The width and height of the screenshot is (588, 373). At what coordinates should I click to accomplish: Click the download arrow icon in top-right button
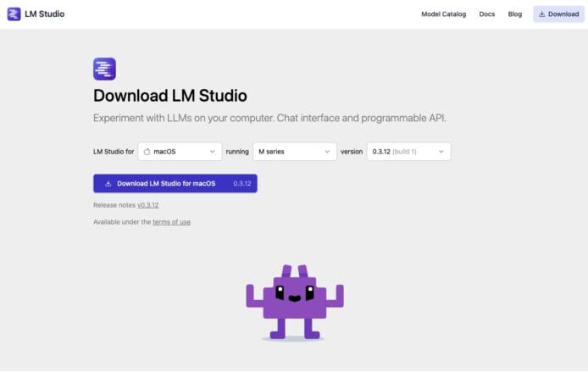point(542,14)
